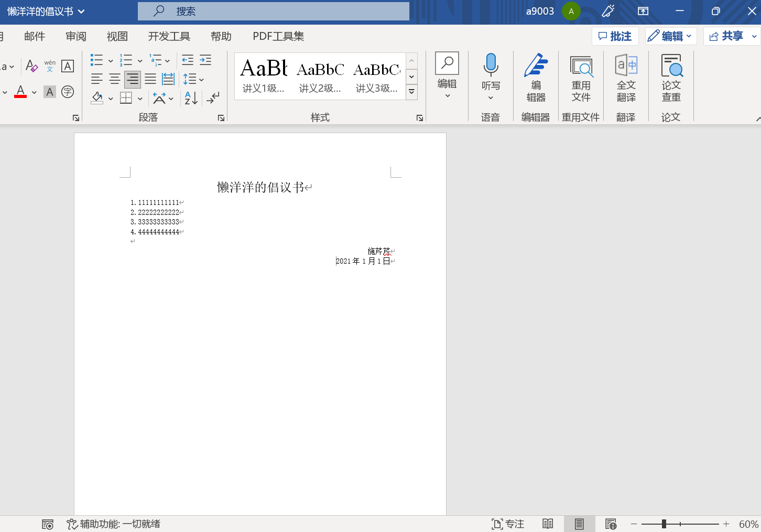Toggle Distributed alignment on
Viewport: 761px width, 532px height.
point(167,79)
